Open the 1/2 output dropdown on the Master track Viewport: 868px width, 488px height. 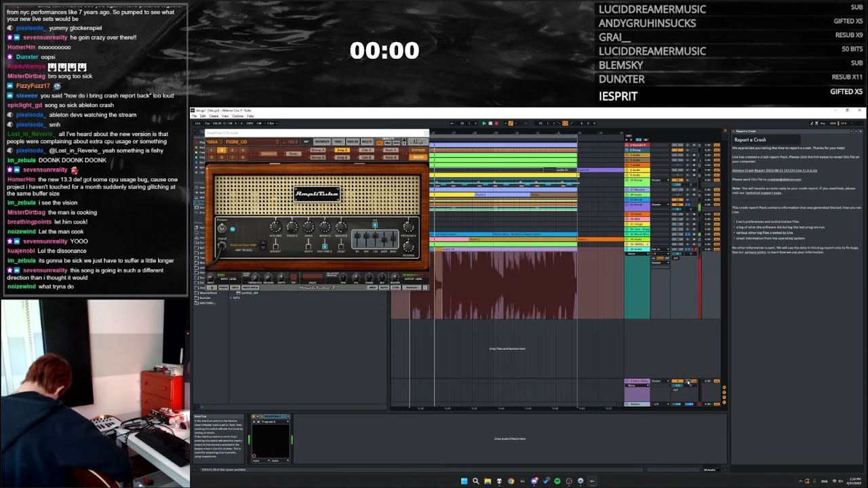660,404
